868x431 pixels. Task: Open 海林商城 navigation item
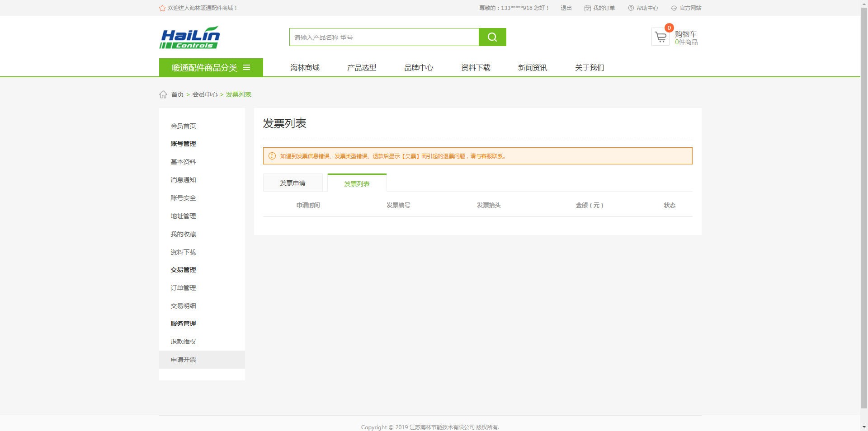pos(305,67)
